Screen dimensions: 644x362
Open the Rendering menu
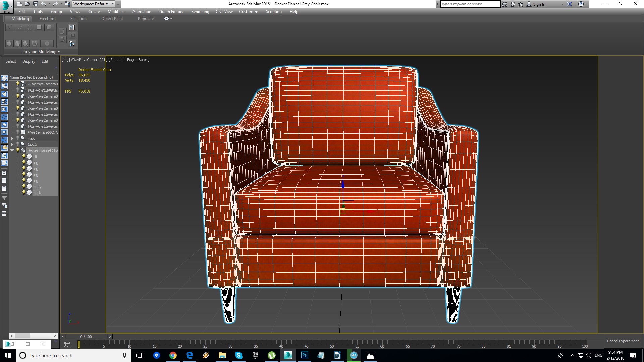coord(200,12)
